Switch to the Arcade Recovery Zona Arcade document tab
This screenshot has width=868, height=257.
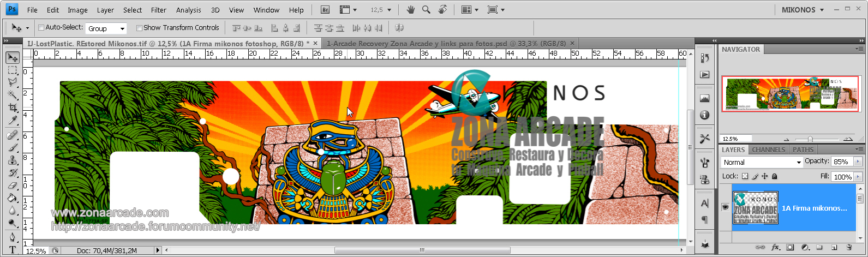click(x=446, y=43)
